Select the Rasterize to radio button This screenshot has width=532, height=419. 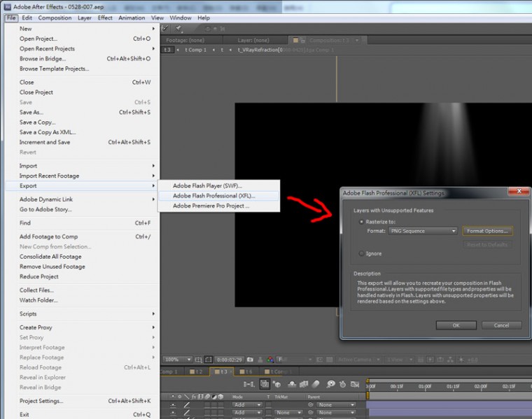tap(361, 222)
